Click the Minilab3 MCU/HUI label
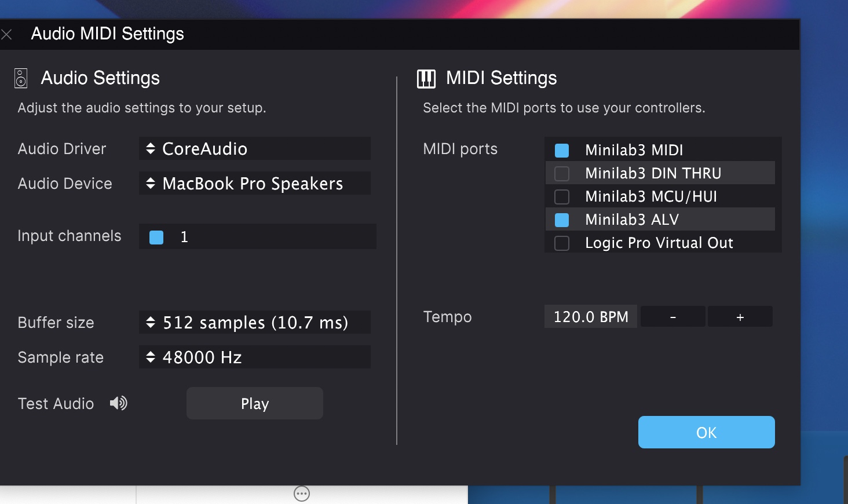848x504 pixels. click(651, 196)
